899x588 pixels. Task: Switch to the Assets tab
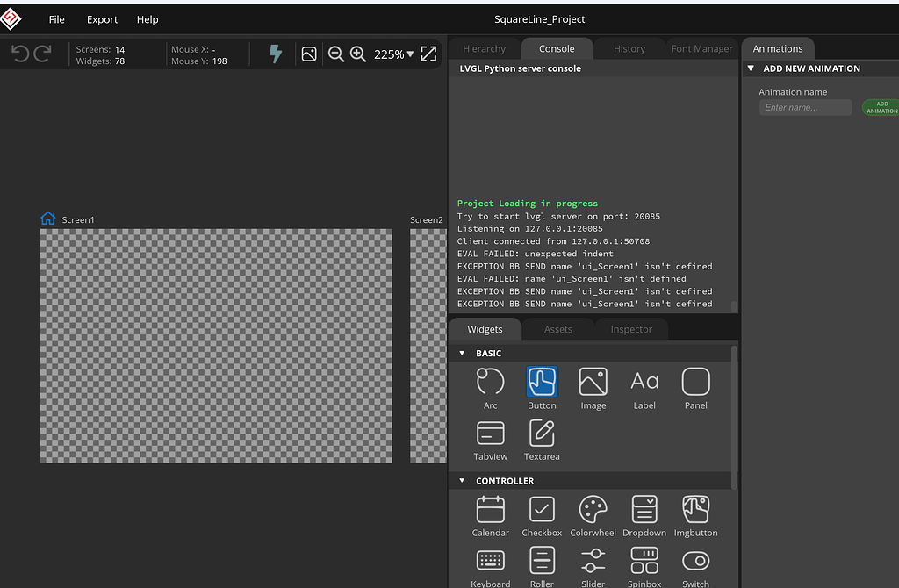coord(557,329)
